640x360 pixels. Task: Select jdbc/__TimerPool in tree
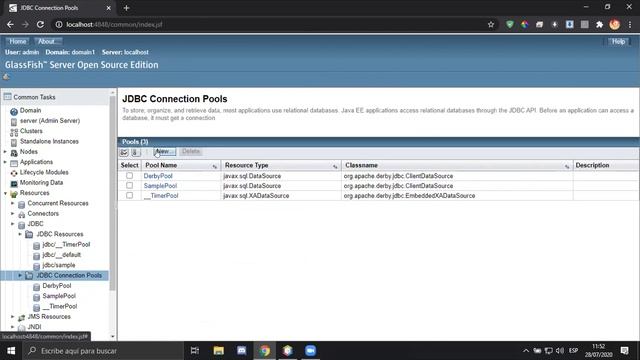pyautogui.click(x=66, y=244)
